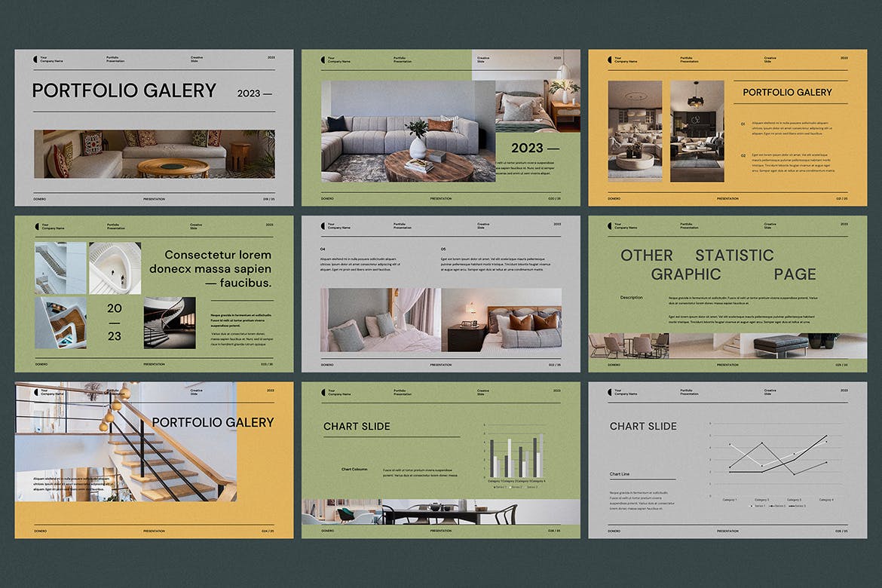The height and width of the screenshot is (588, 882).
Task: Click the logo icon on the bar chart slide
Action: coord(323,392)
